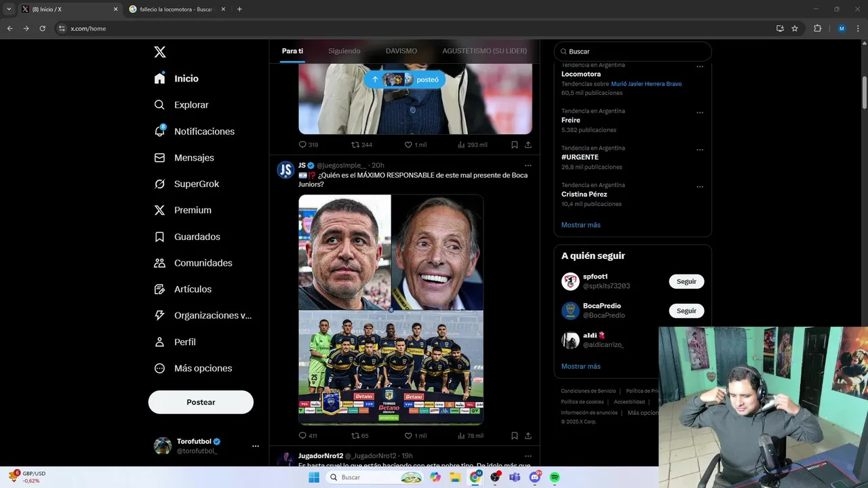This screenshot has height=488, width=868.
Task: View the JS post's 78 mil views
Action: click(x=471, y=436)
